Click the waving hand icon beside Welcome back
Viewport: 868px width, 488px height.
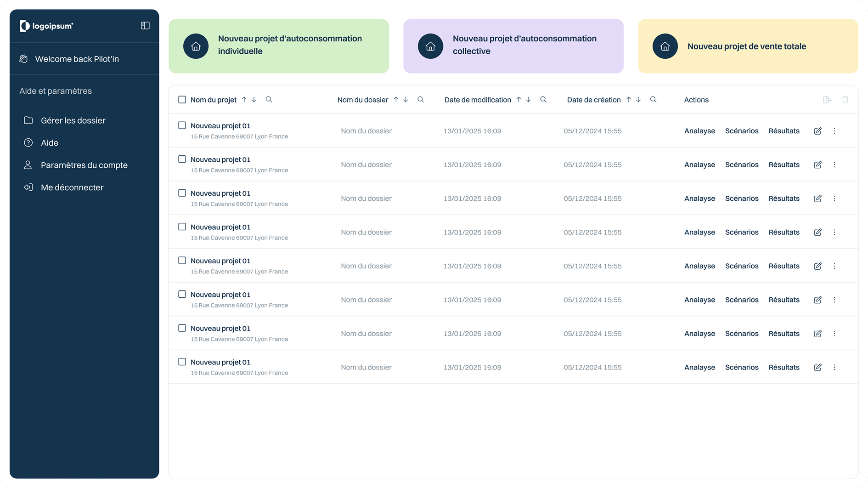[23, 59]
